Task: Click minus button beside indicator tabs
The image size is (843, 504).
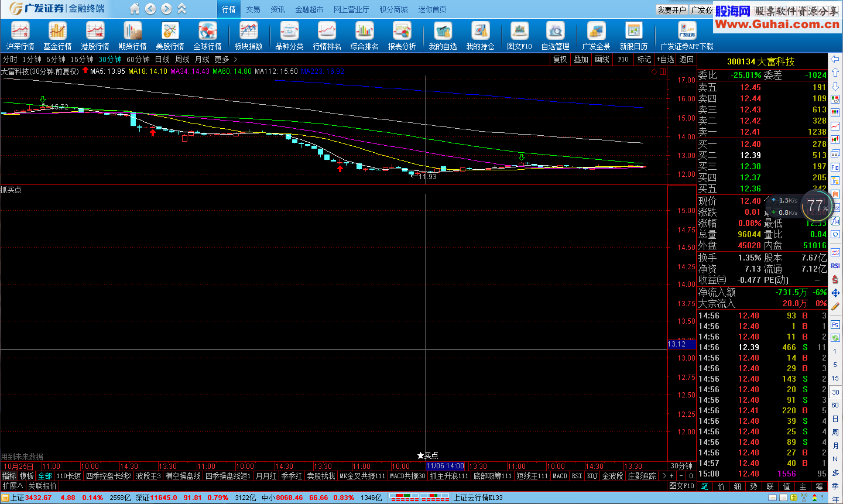Action: click(680, 476)
